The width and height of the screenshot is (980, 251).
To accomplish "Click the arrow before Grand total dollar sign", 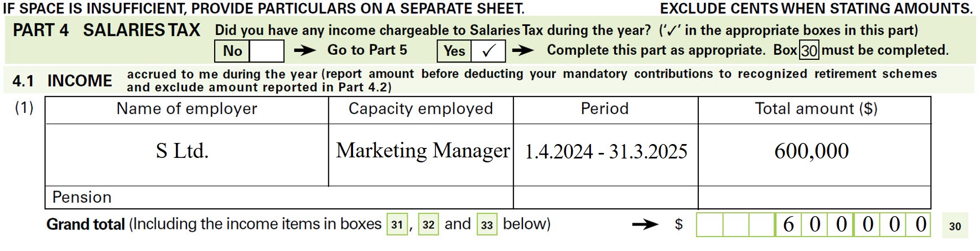I will coord(645,224).
